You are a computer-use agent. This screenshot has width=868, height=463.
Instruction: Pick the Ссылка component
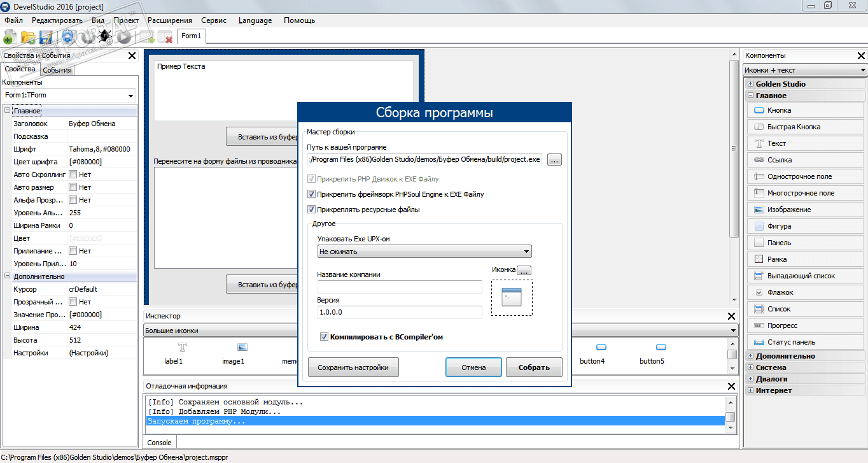pos(806,160)
